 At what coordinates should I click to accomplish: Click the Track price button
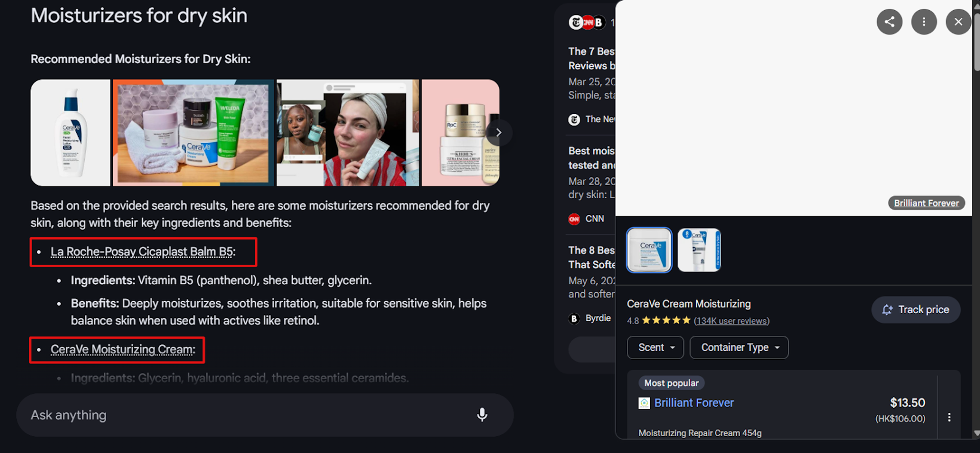[916, 310]
